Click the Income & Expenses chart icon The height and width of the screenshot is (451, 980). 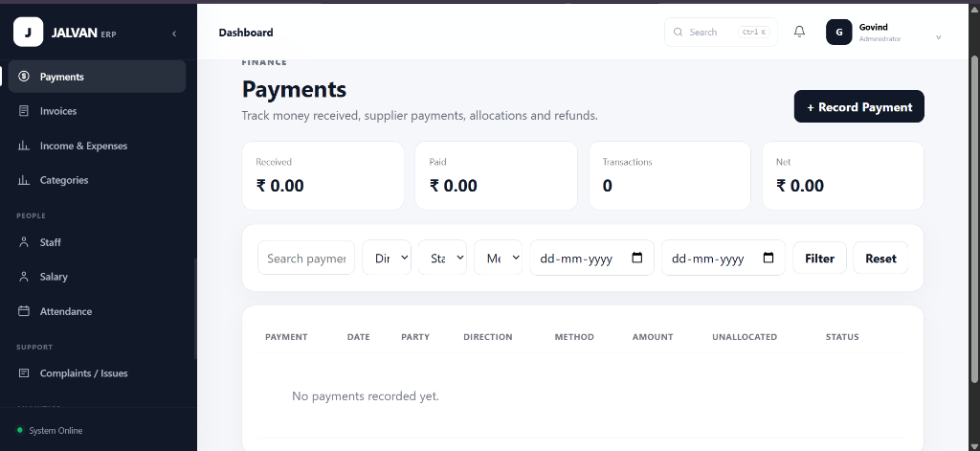point(24,146)
